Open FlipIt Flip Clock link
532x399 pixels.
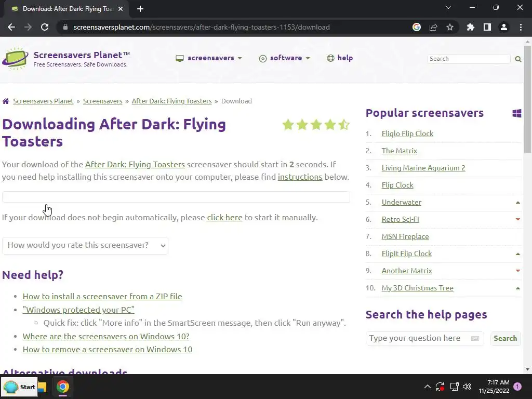[x=406, y=254]
